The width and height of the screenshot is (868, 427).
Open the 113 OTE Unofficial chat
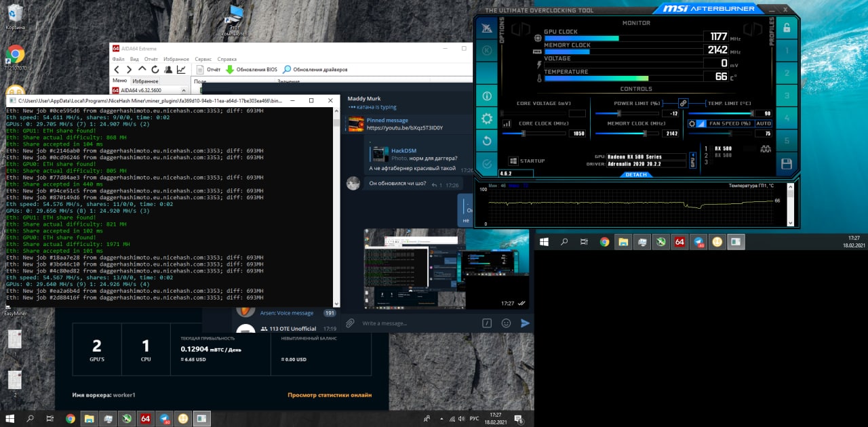point(286,329)
